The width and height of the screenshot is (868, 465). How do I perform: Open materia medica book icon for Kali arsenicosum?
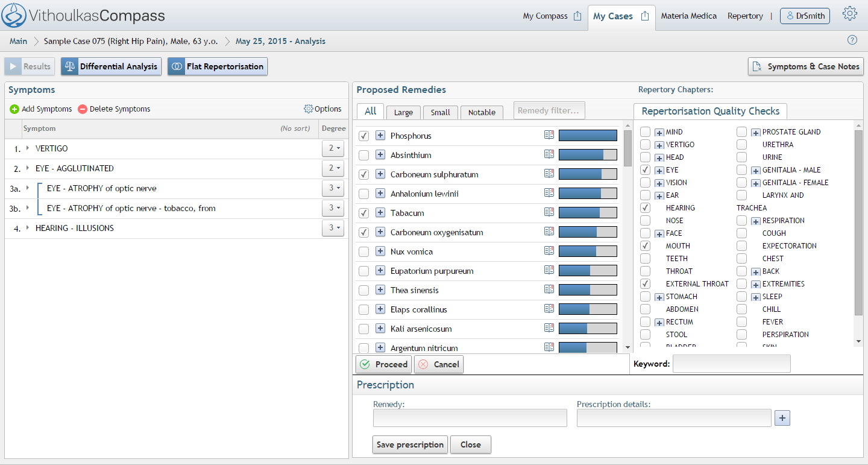pos(549,328)
